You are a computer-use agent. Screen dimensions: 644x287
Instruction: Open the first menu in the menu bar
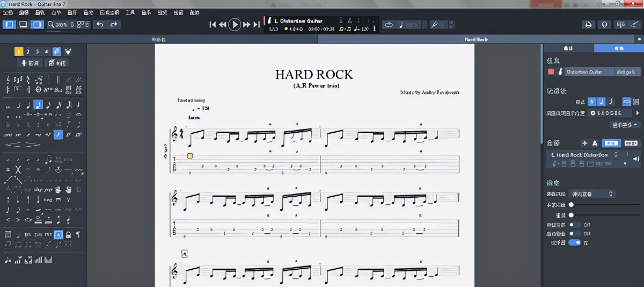[x=8, y=12]
